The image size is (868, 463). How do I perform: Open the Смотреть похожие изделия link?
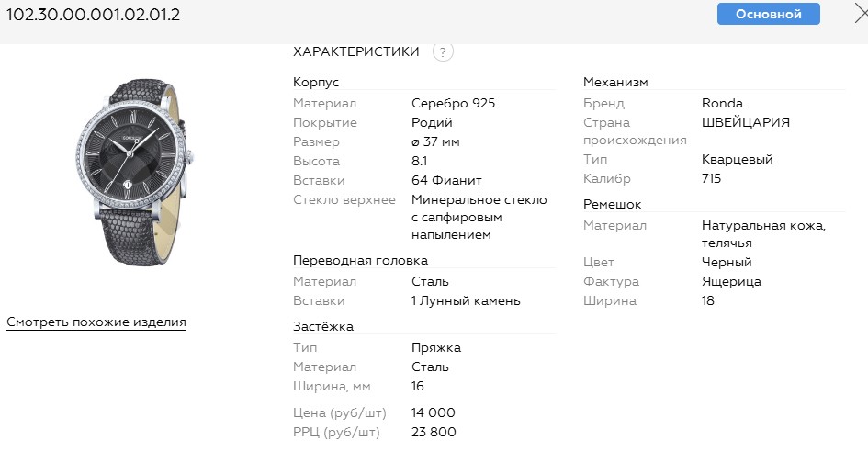96,322
